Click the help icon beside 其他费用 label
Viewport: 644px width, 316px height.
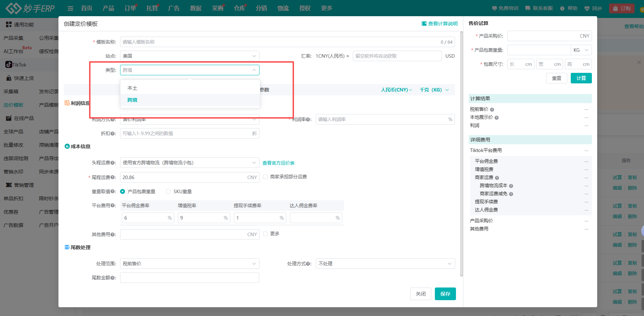click(x=113, y=235)
